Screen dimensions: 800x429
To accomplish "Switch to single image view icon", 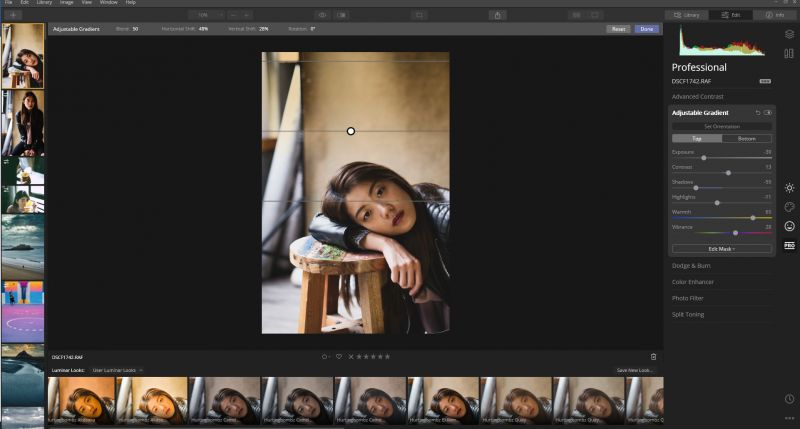I will click(x=594, y=15).
